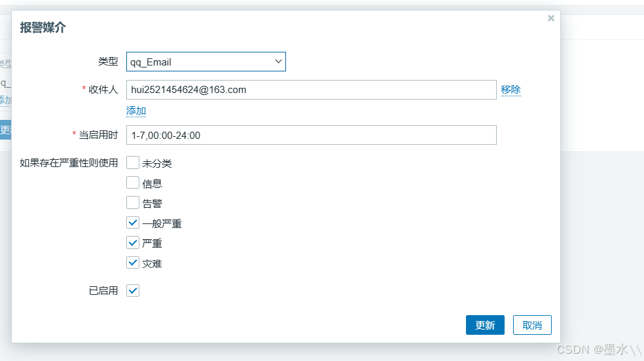Toggle the 已启用 enabled checkbox
This screenshot has width=644, height=361.
[133, 291]
